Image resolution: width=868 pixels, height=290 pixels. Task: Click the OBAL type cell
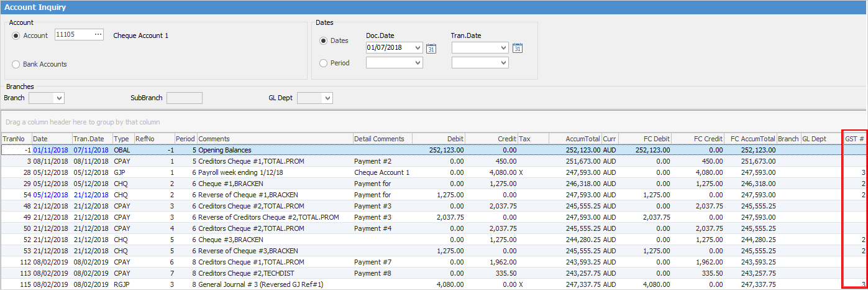pos(123,150)
